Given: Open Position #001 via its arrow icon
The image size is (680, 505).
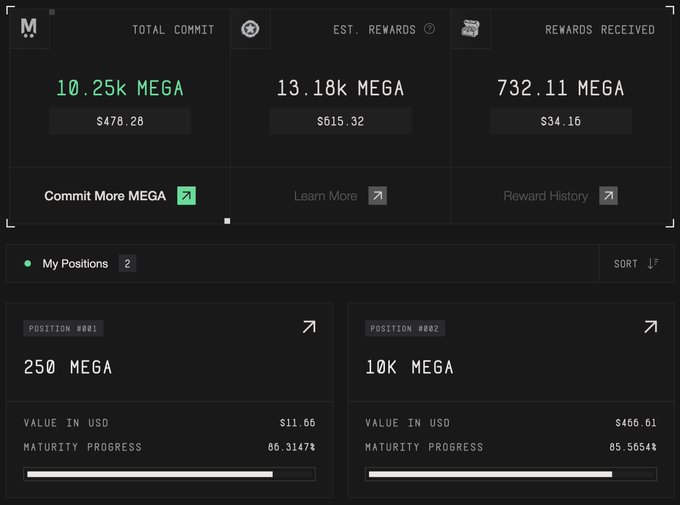Looking at the screenshot, I should (309, 327).
